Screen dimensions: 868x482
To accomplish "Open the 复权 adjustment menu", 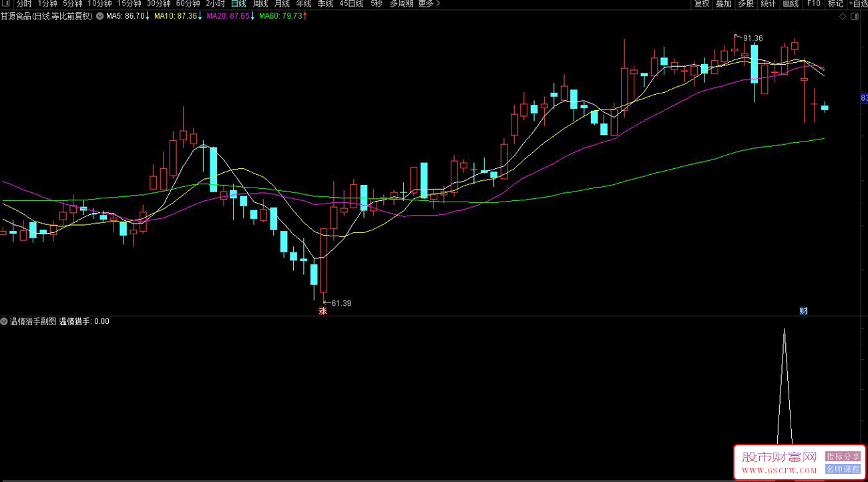I will point(702,4).
